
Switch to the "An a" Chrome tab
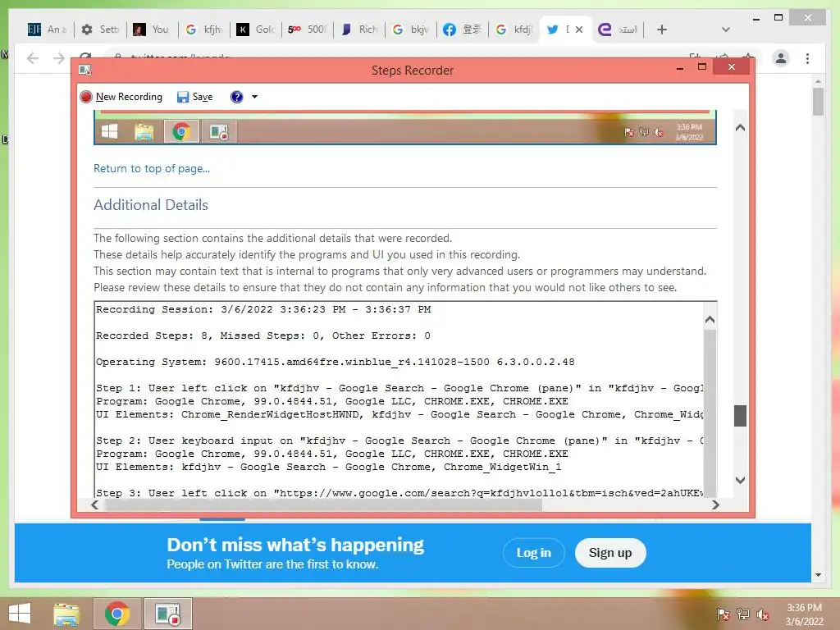click(x=47, y=30)
